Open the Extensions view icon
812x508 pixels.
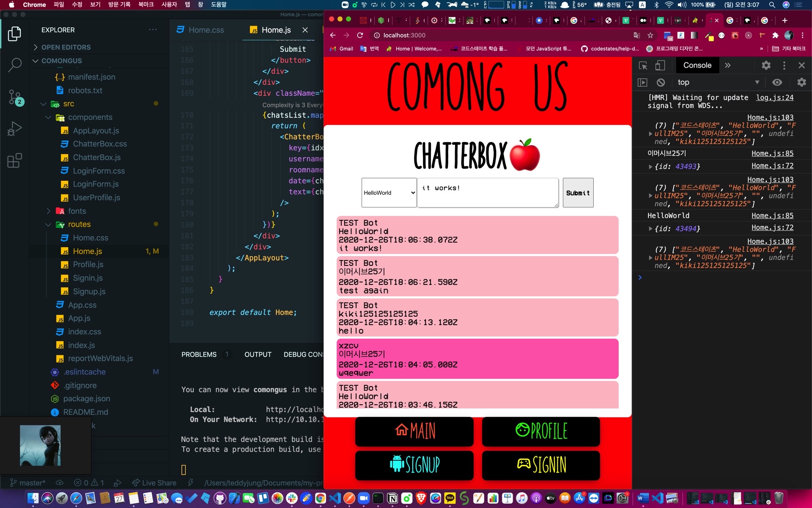(x=15, y=160)
